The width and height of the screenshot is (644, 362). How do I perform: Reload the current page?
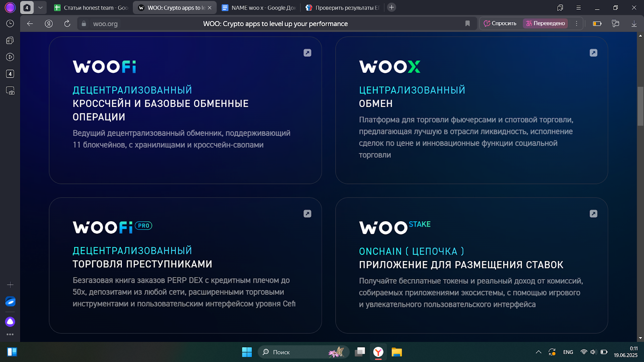pyautogui.click(x=67, y=24)
